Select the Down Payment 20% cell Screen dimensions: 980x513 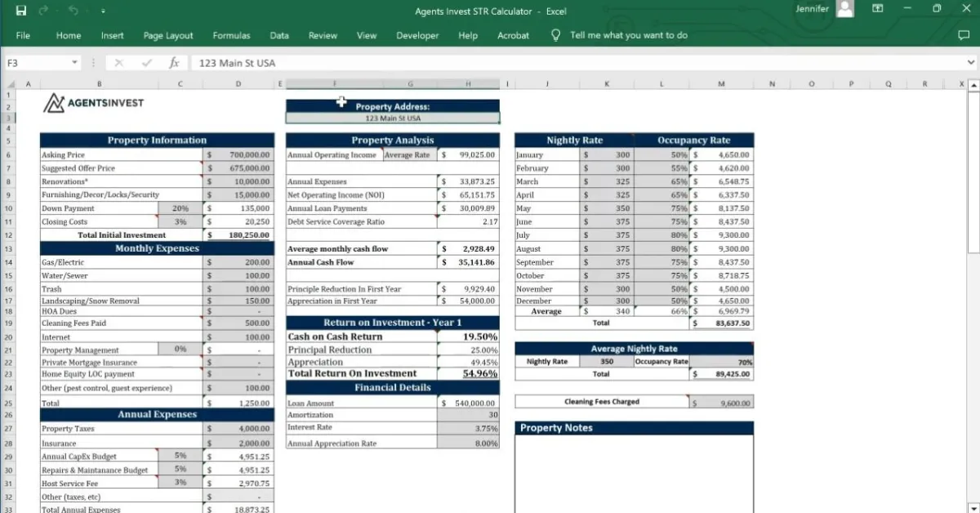(180, 208)
